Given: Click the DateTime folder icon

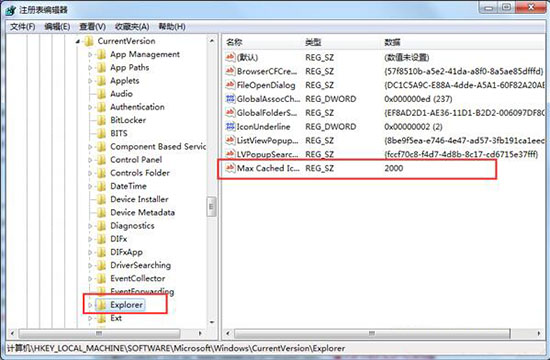Looking at the screenshot, I should click(x=101, y=186).
